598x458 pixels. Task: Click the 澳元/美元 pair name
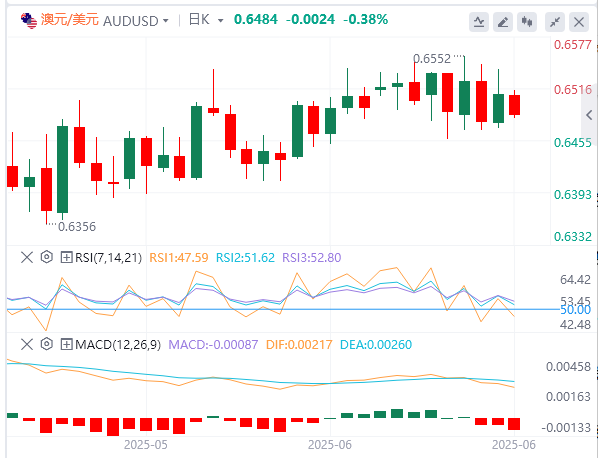coord(69,19)
